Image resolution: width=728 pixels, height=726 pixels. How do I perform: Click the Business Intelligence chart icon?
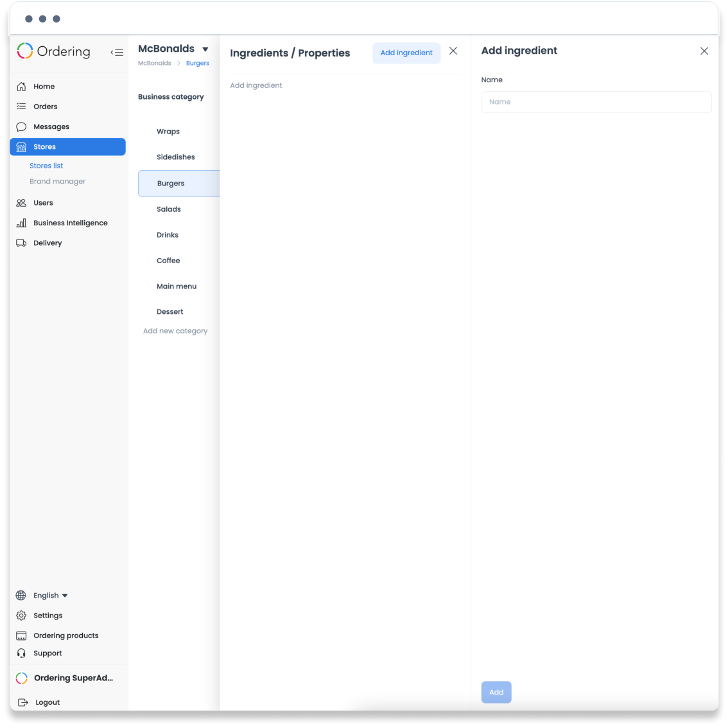[x=21, y=223]
